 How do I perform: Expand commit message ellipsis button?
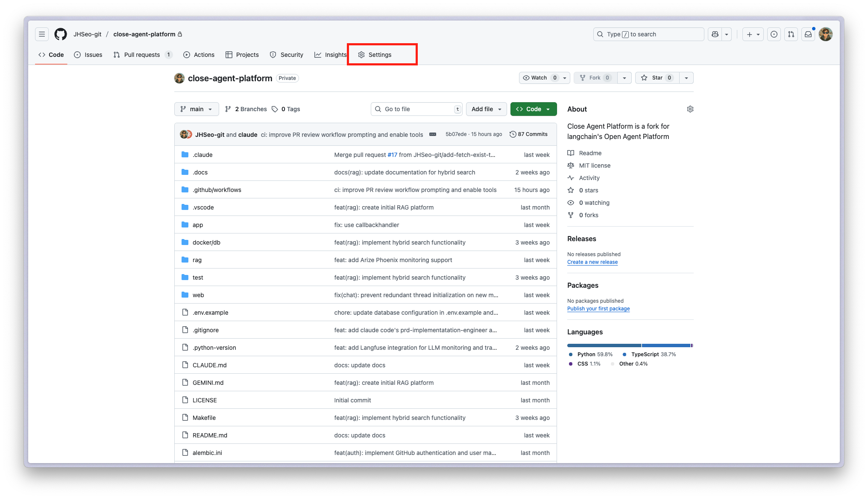(x=433, y=134)
